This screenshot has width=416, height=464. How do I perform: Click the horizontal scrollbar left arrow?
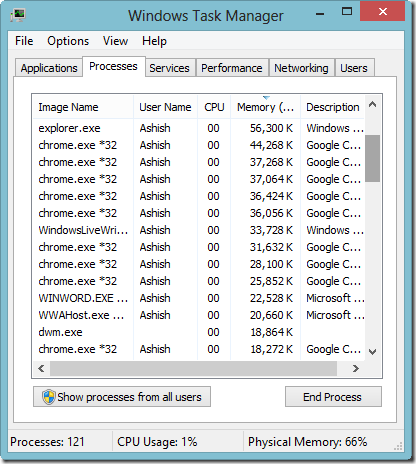click(41, 368)
